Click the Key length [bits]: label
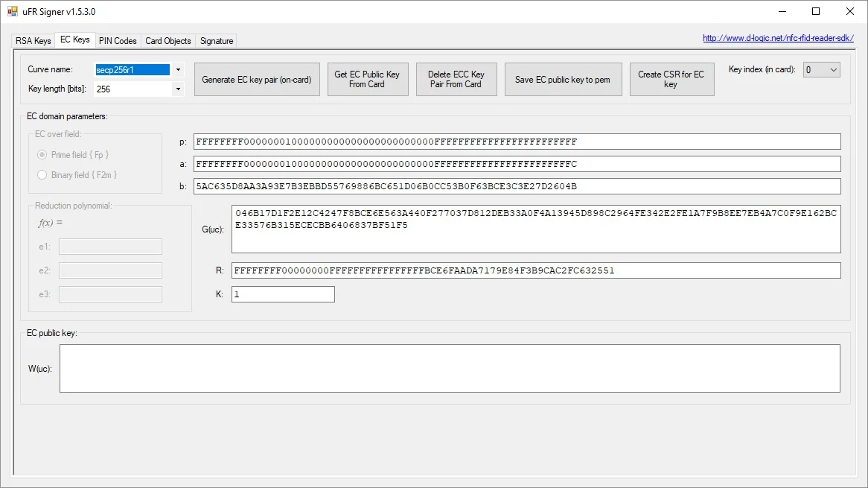Screen dimensions: 868x488 click(57, 89)
